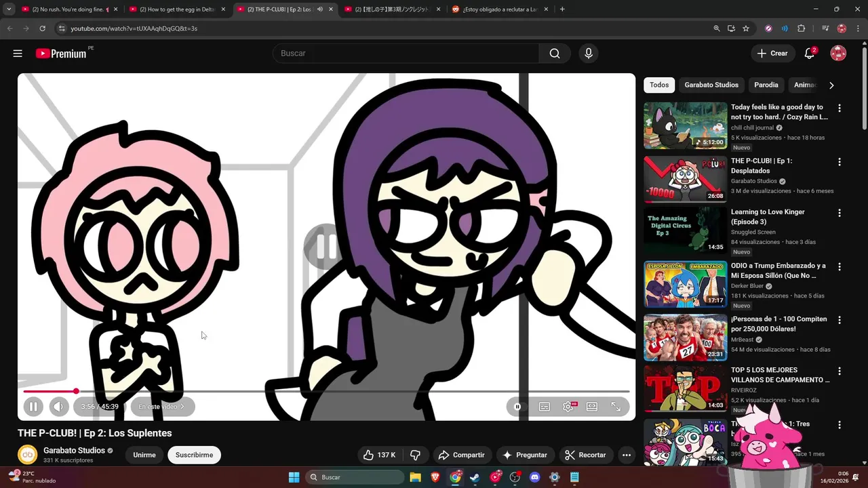Open options menu for P-CLUB Ep 1 video
The image size is (868, 488).
[x=840, y=162]
